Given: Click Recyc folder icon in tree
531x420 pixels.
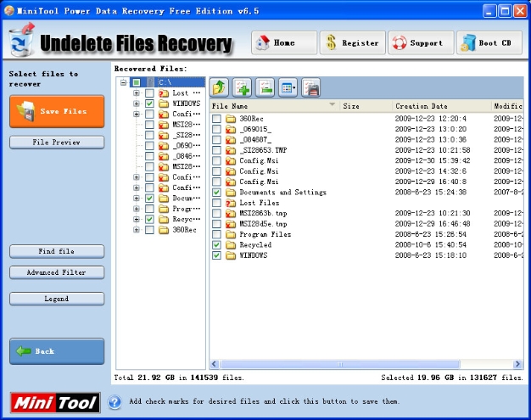Looking at the screenshot, I should coord(164,219).
